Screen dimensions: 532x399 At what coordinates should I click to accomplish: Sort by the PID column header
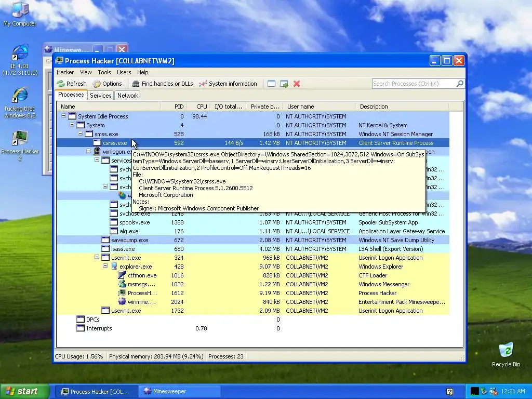(174, 107)
